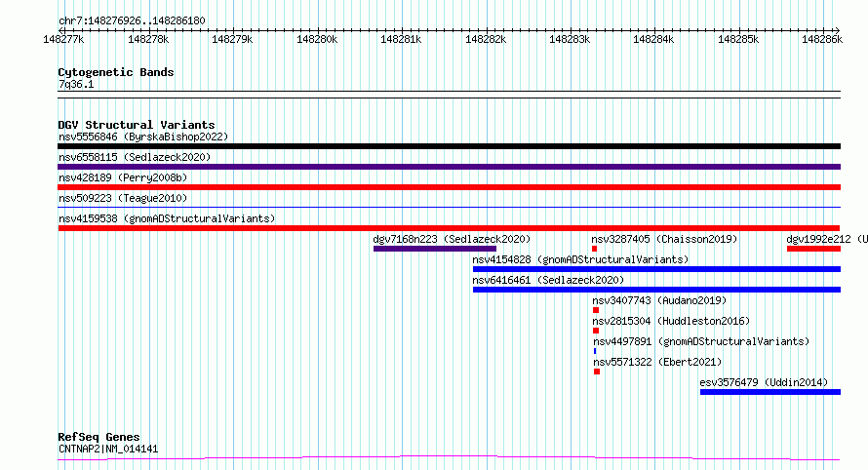Click the nsv5556846 (ByrskaBishop2022) label

tap(143, 137)
